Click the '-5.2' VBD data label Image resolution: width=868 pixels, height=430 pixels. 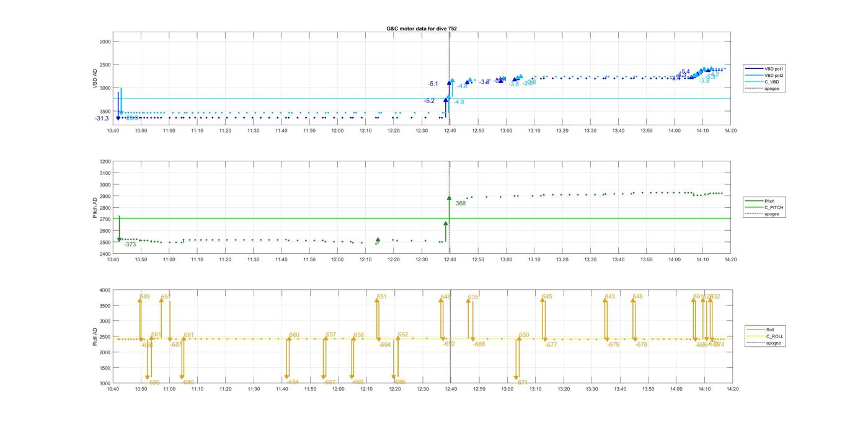[x=430, y=101]
